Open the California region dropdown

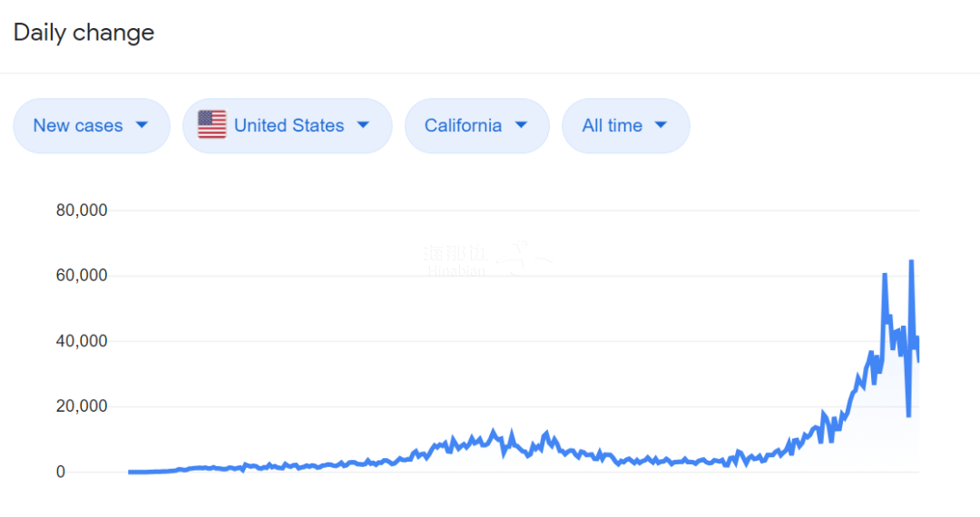[477, 125]
